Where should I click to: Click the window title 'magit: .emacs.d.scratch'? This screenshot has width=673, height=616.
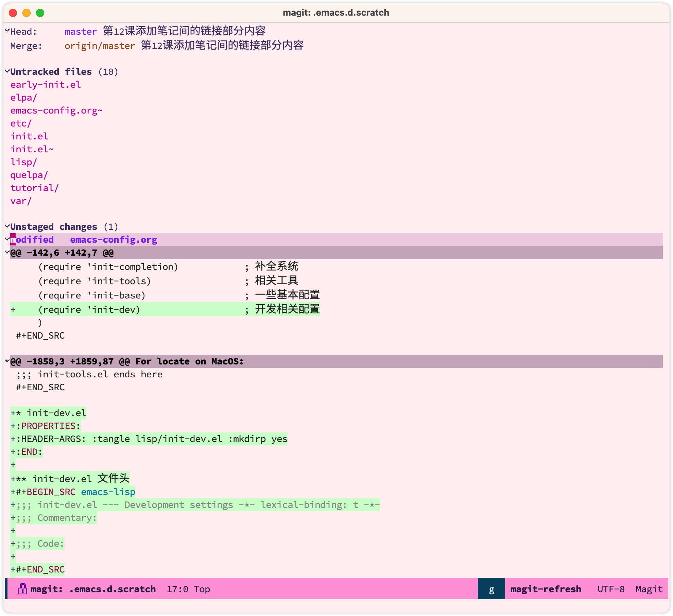(x=336, y=13)
